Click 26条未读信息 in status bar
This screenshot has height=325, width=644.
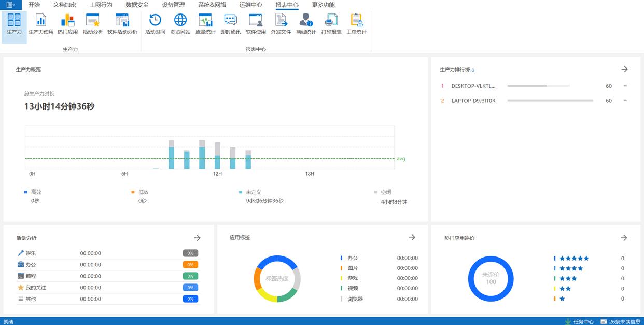(621, 321)
